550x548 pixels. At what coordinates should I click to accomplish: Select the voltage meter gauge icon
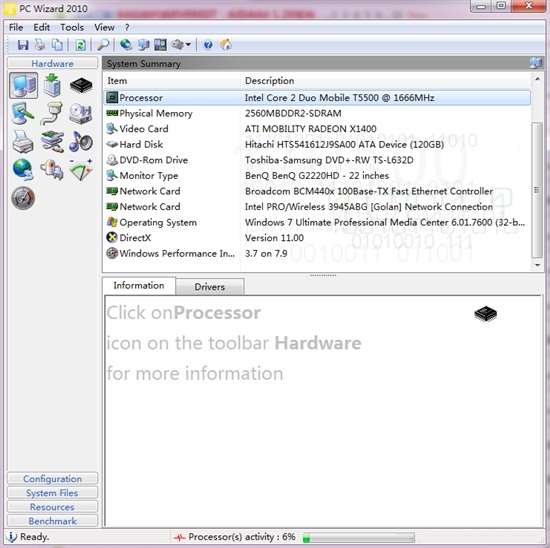point(81,170)
